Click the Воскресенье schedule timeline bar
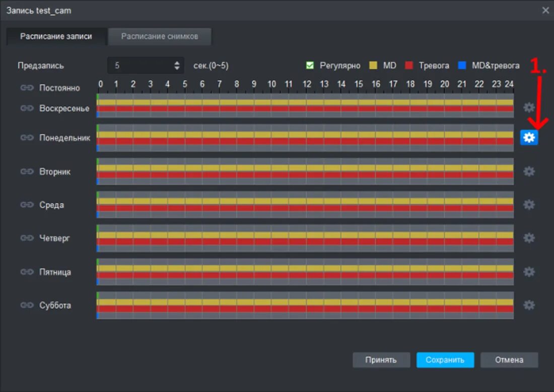 (305, 105)
